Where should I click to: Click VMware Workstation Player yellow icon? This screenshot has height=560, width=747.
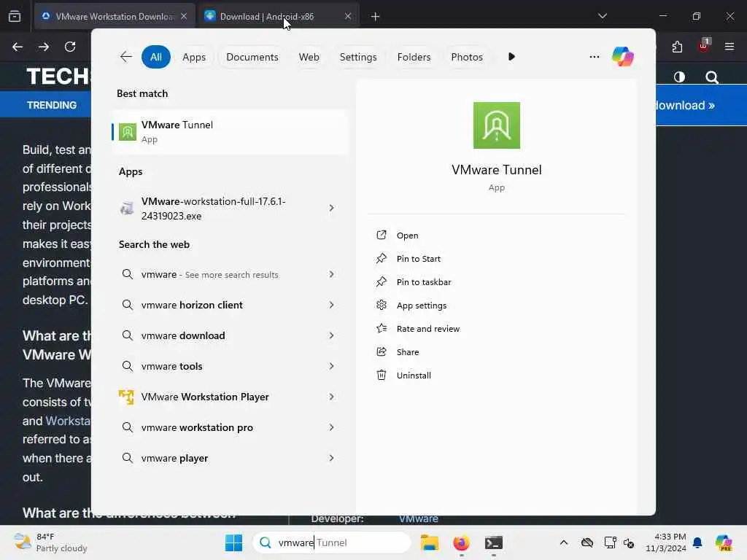(127, 397)
